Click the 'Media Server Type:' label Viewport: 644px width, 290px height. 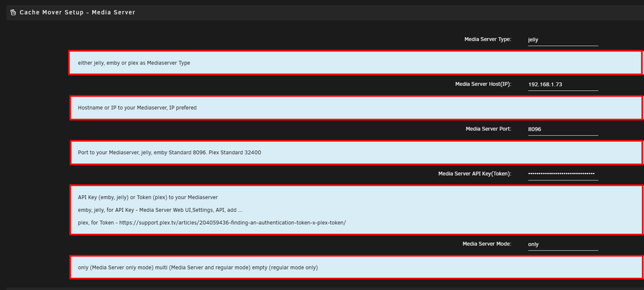(488, 39)
